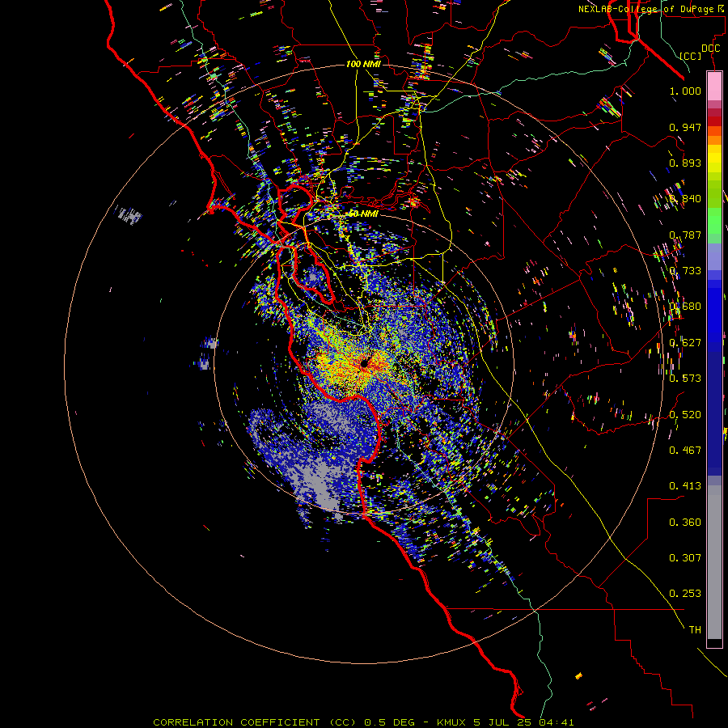This screenshot has height=728, width=728.
Task: Select the 0.413 legend value
Action: (x=685, y=486)
